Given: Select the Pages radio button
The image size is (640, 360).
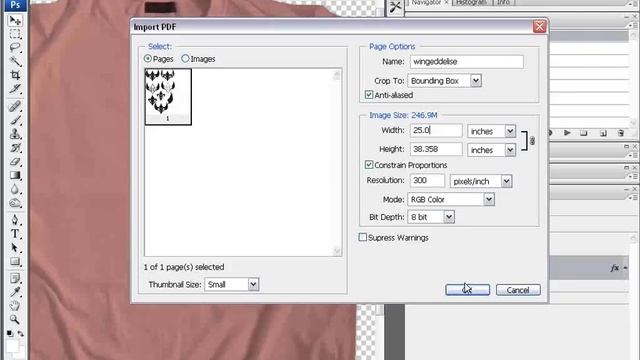Looking at the screenshot, I should click(x=148, y=59).
